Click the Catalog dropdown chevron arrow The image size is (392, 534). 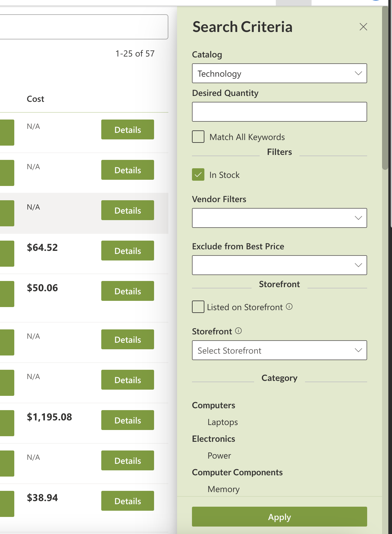click(358, 73)
